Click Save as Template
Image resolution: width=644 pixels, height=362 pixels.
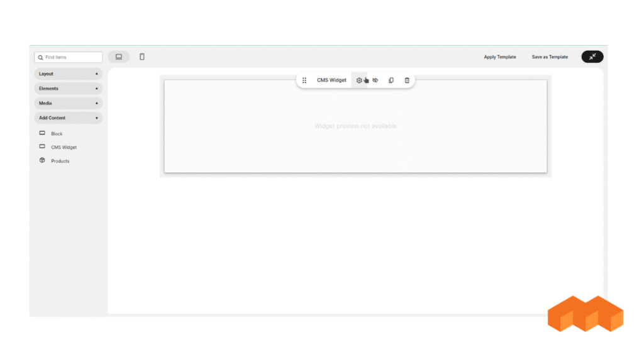coord(549,57)
